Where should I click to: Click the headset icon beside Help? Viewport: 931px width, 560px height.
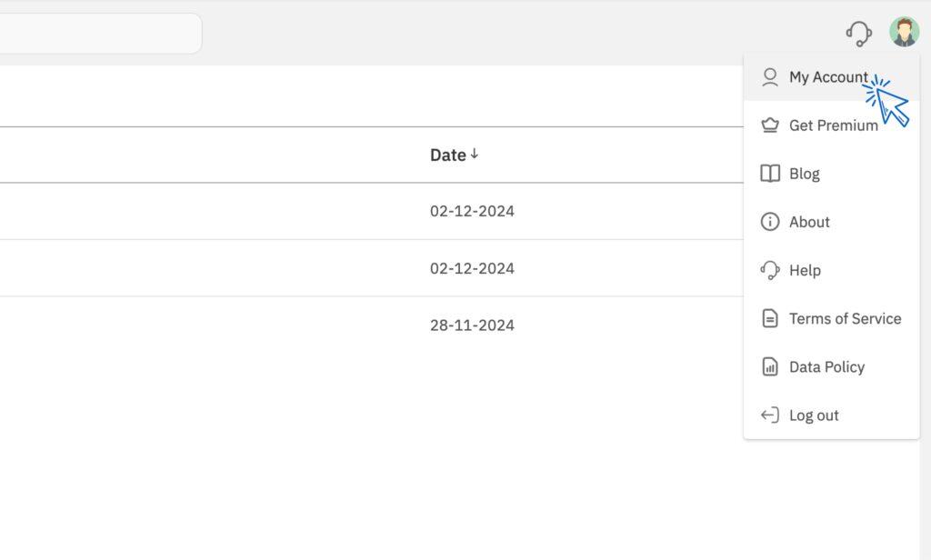[x=770, y=270]
